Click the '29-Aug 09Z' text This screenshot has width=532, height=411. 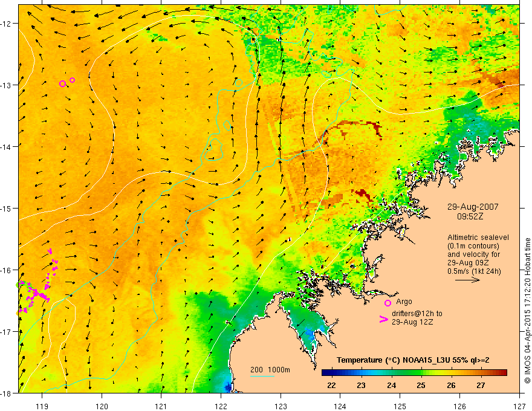[x=467, y=262]
